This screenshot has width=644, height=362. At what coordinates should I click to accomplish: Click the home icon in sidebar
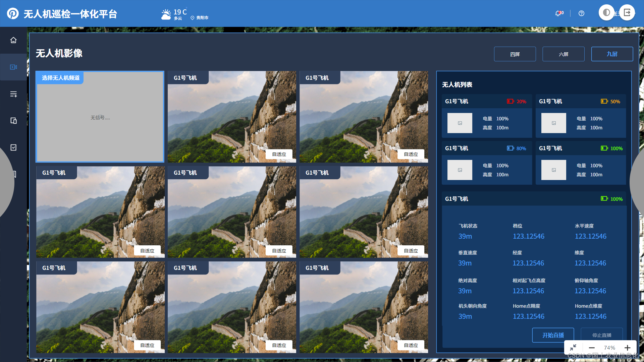coord(13,40)
